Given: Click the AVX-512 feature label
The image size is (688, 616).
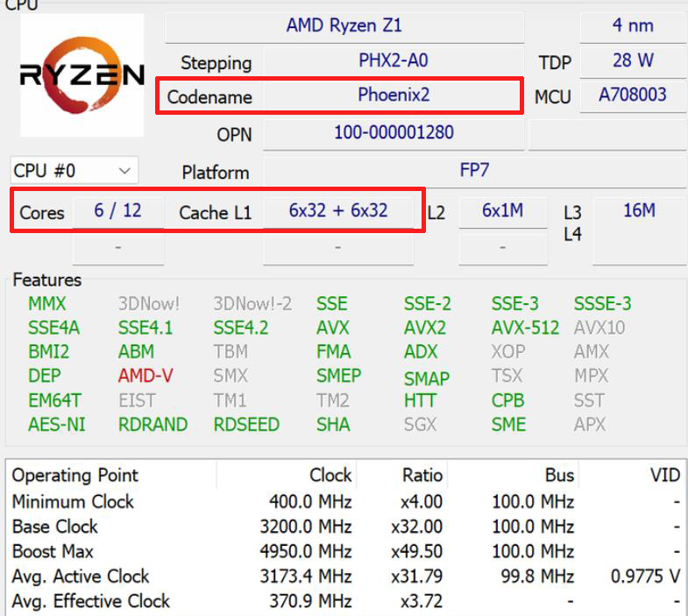Looking at the screenshot, I should pyautogui.click(x=525, y=328).
